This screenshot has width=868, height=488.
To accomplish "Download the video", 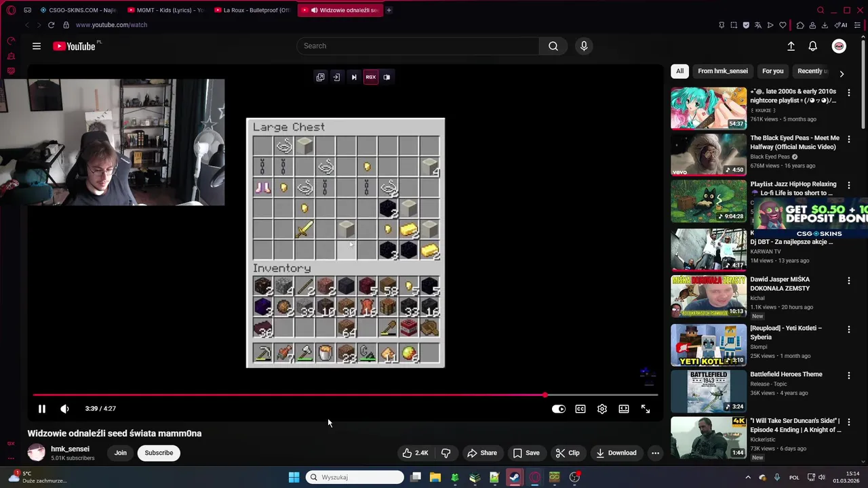I will point(616,453).
